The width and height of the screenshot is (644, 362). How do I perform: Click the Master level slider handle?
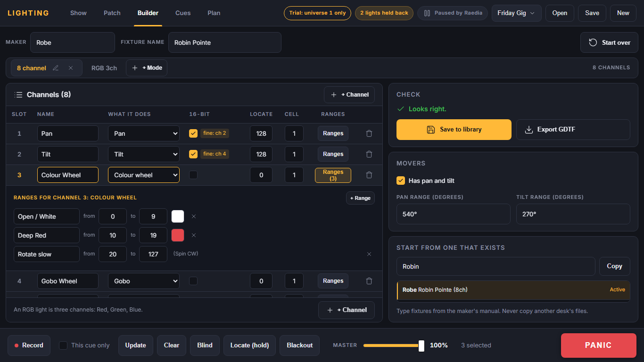tap(421, 346)
